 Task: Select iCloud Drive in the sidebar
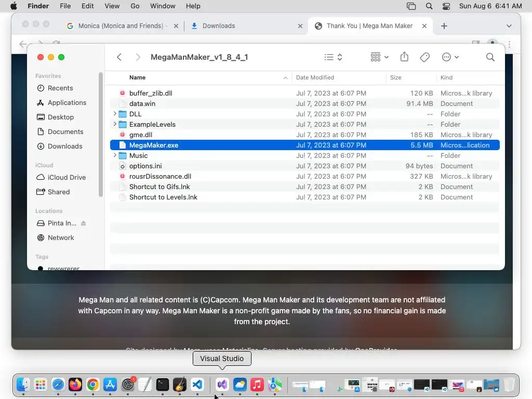pyautogui.click(x=66, y=178)
